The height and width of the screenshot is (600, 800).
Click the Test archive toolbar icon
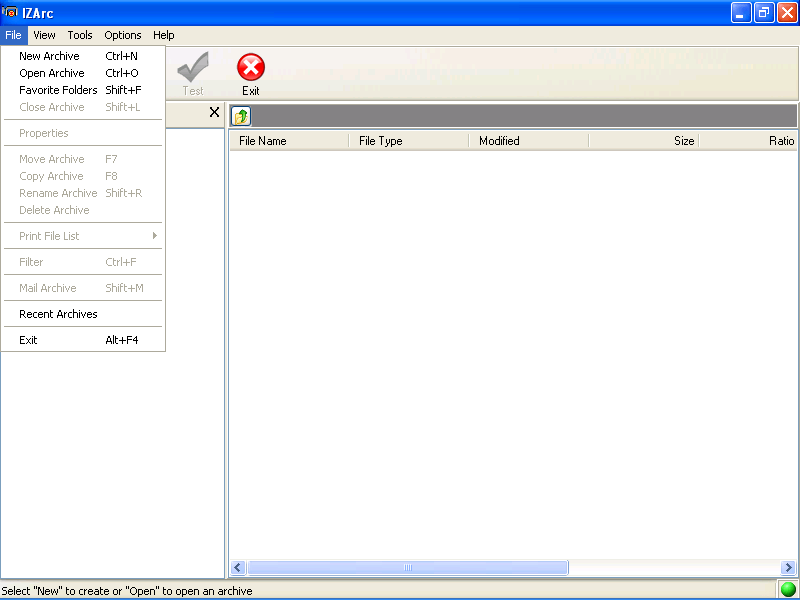point(192,70)
